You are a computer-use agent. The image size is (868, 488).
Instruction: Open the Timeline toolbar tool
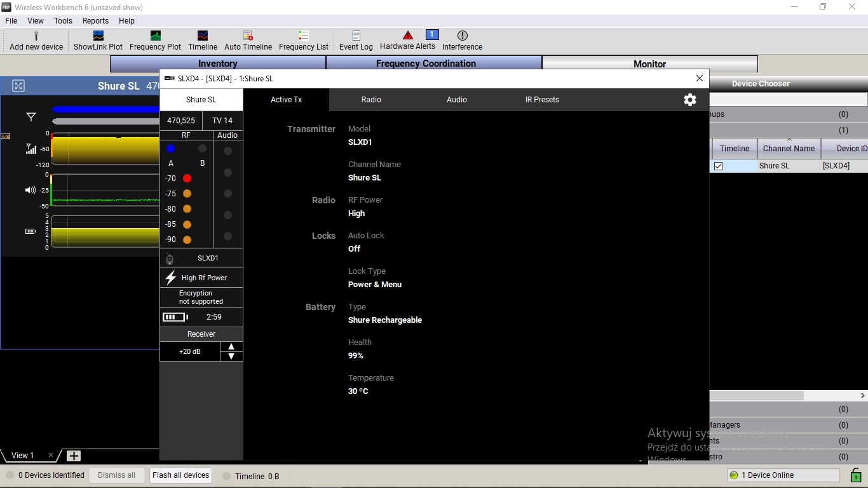tap(203, 41)
